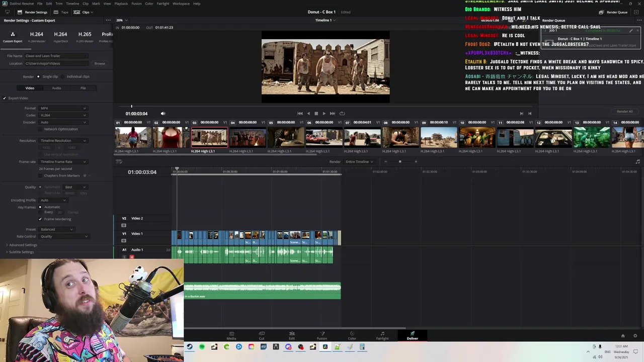Viewport: 644px width, 362px height.
Task: Toggle the Render Settings panel button
Action: pyautogui.click(x=32, y=12)
